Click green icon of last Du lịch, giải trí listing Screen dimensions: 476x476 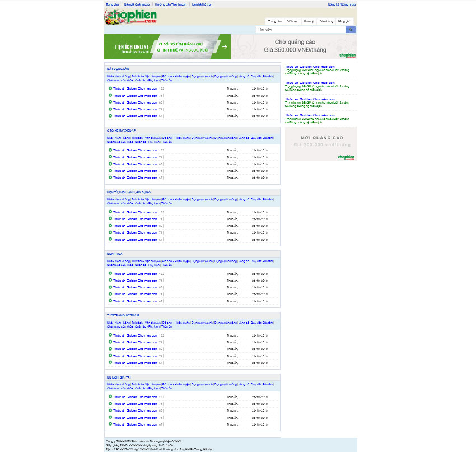tap(110, 424)
